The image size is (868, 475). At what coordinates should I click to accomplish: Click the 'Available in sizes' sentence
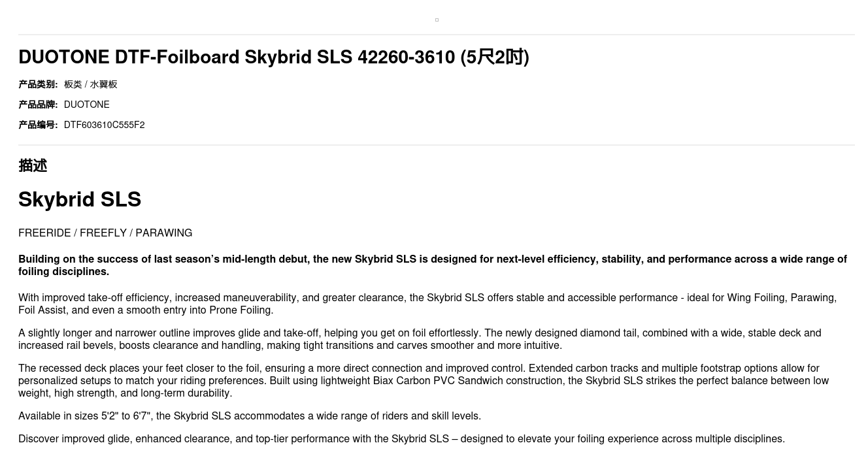coord(250,416)
